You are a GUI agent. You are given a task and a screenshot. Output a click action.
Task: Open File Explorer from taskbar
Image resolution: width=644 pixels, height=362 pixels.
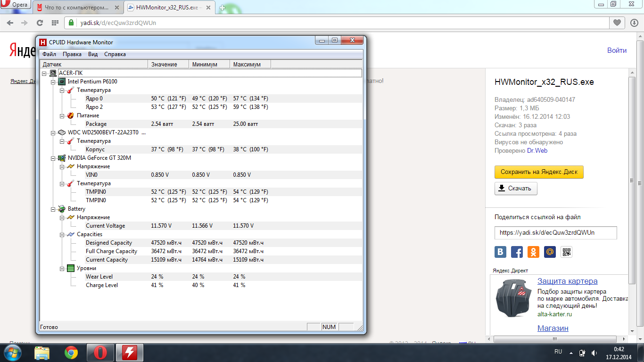point(42,353)
